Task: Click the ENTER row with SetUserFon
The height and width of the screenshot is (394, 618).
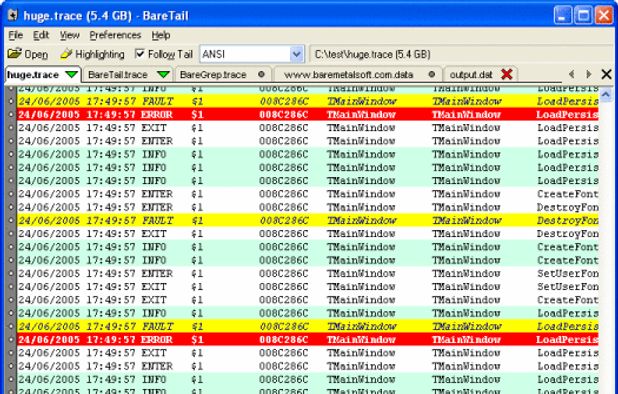Action: click(308, 273)
